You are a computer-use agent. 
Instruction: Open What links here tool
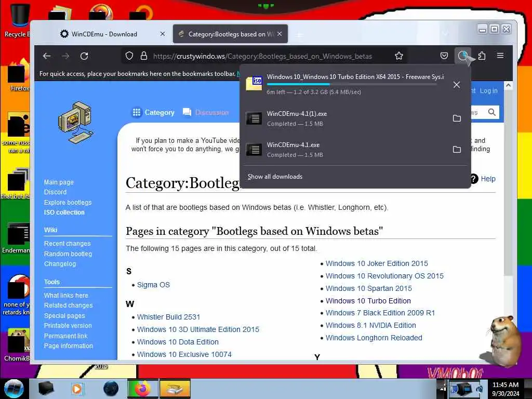66,296
